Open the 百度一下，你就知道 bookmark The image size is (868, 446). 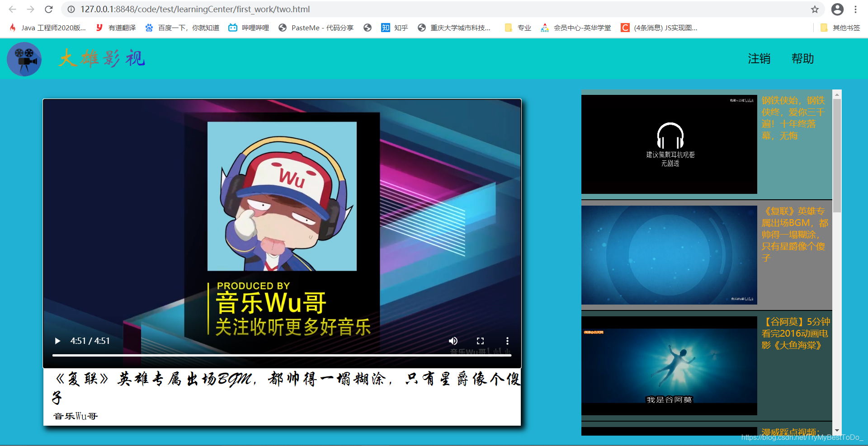coord(182,28)
